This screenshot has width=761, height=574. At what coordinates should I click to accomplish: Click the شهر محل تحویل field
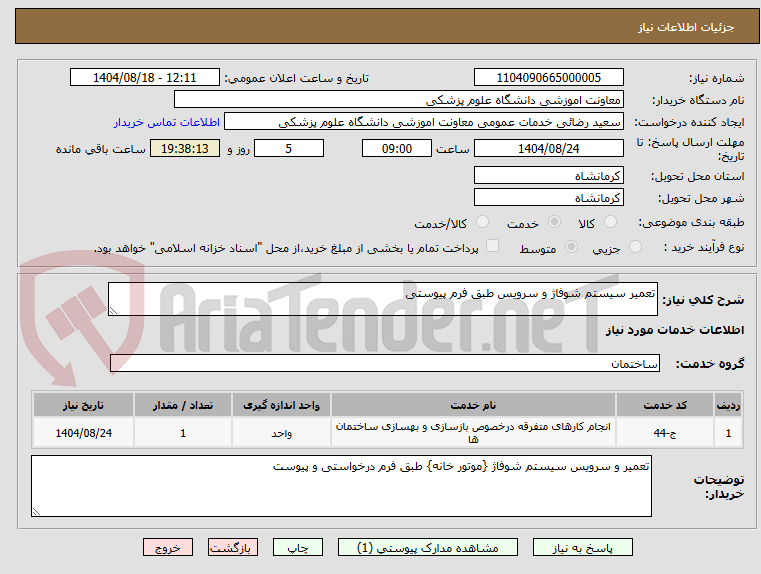pos(548,198)
